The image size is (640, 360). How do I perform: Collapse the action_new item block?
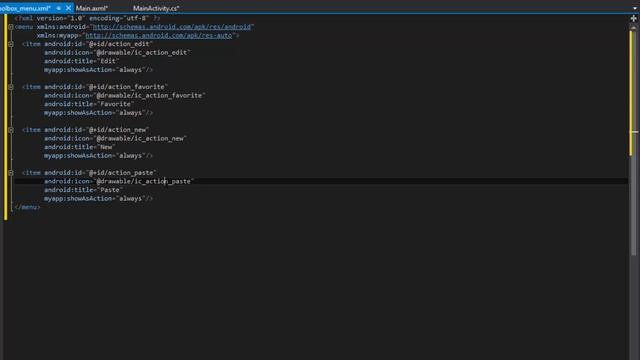pyautogui.click(x=11, y=130)
